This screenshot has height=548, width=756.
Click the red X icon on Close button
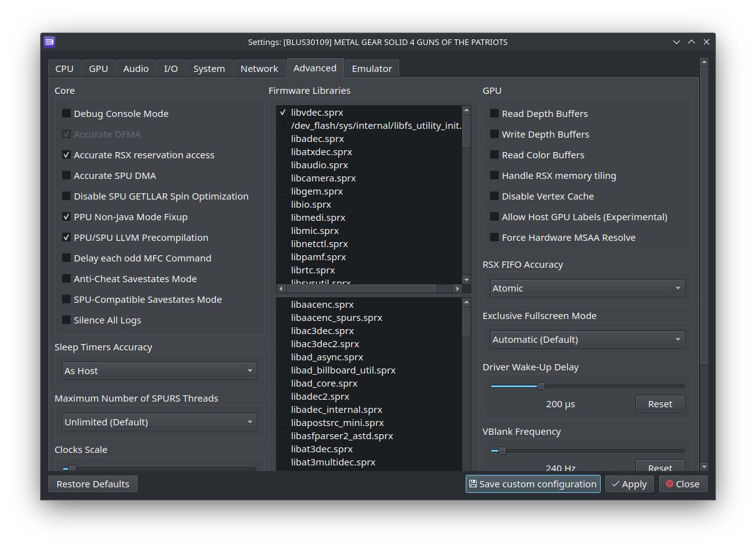[670, 484]
